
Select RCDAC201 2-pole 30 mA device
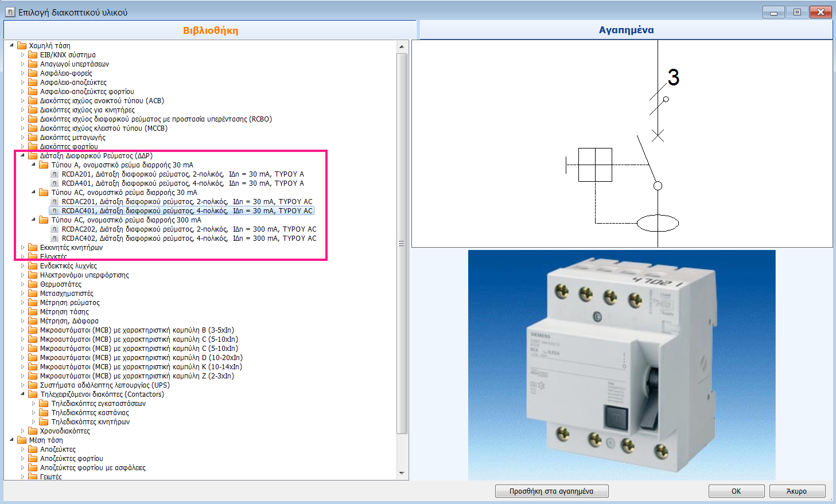point(187,202)
